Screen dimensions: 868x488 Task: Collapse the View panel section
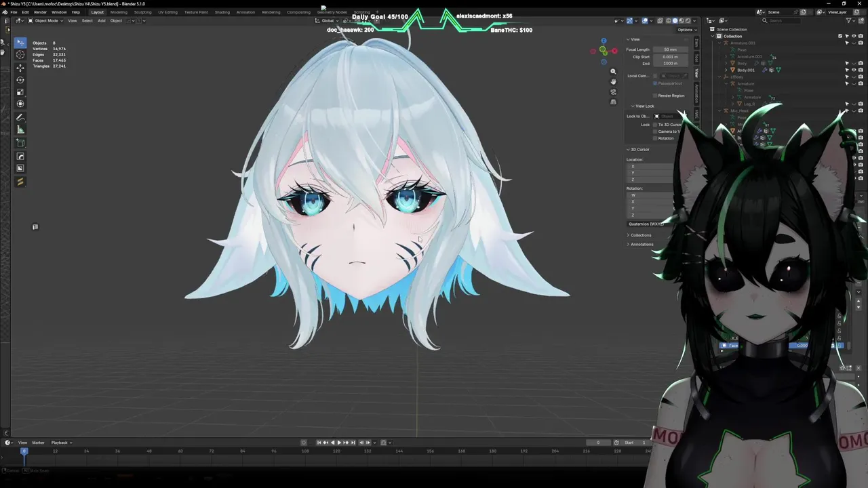coord(635,39)
